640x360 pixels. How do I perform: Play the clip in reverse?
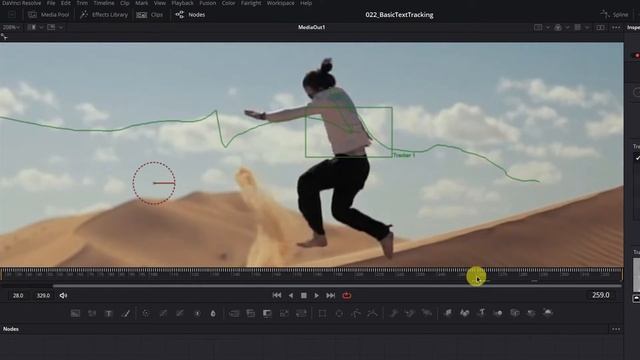click(x=291, y=296)
